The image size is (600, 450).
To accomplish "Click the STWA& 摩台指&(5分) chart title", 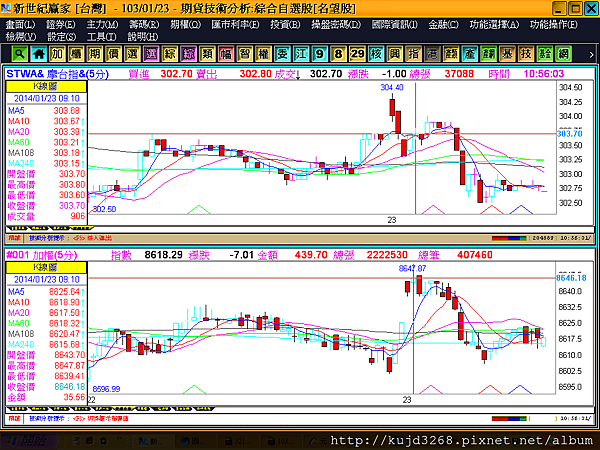I will click(x=57, y=74).
